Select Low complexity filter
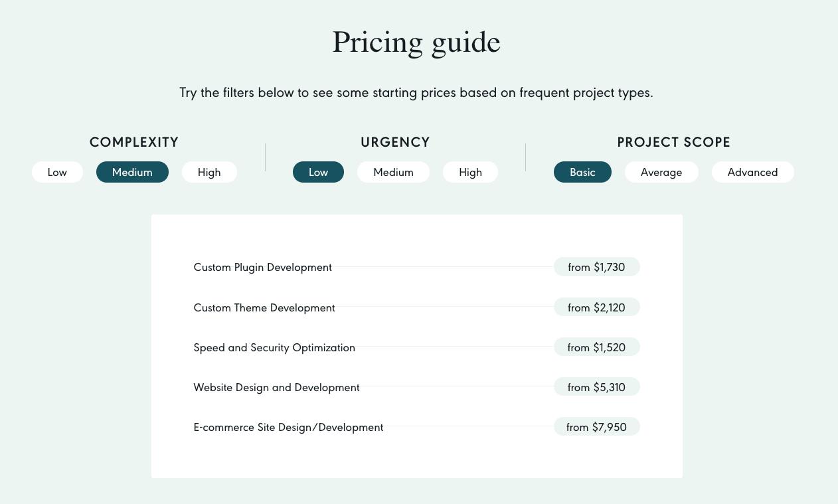Viewport: 838px width, 504px height. (57, 172)
